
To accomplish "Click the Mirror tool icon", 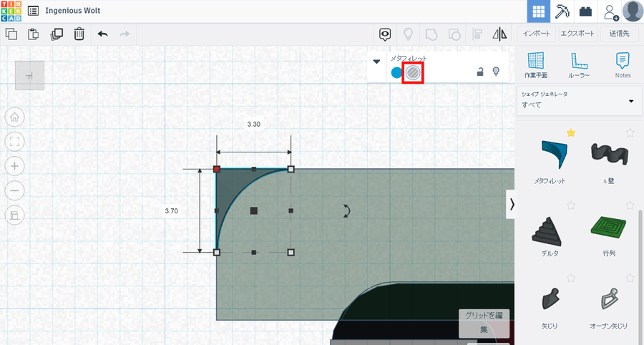I will 499,34.
